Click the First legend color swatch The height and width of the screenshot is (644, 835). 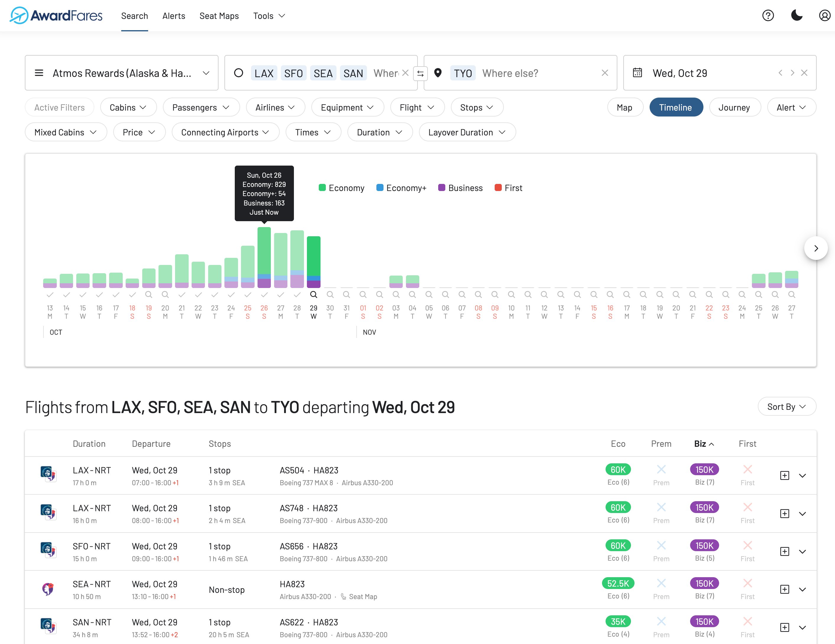[498, 187]
